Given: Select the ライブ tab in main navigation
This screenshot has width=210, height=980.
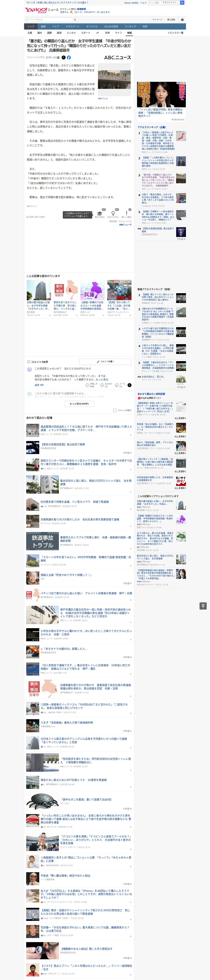Looking at the screenshot, I should (x=56, y=27).
